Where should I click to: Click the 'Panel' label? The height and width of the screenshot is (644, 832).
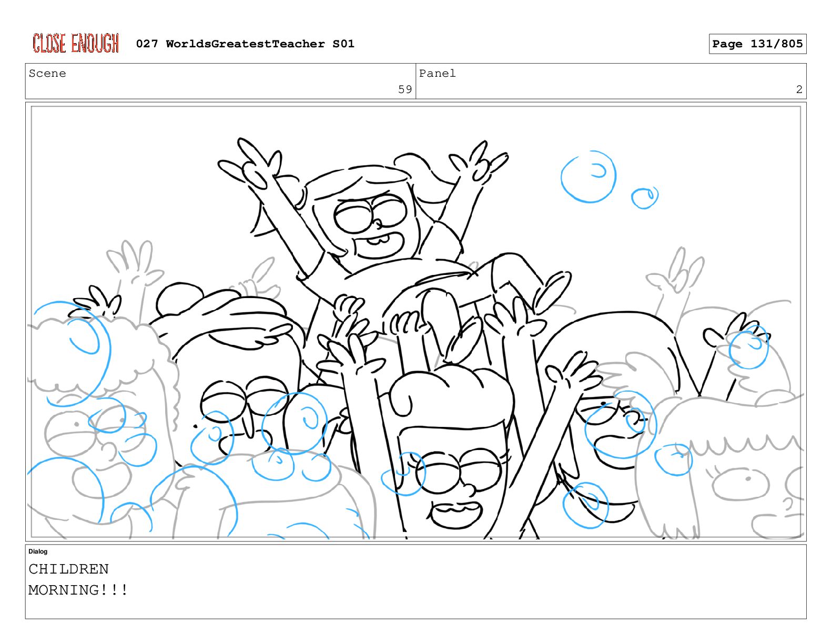(438, 74)
